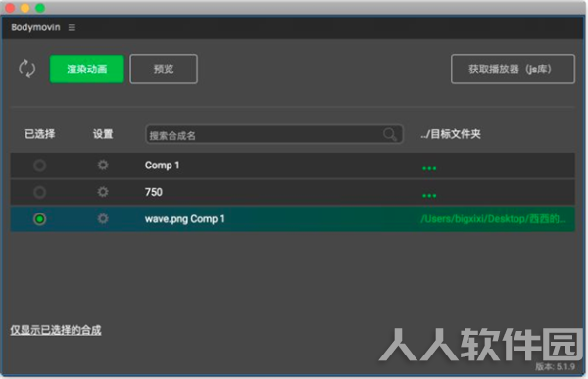Screen dimensions: 588x379
Task: Set destination folder dots for 750
Action: [x=429, y=195]
